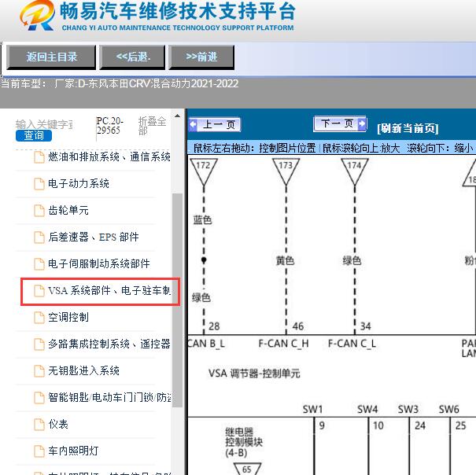
Task: Open 智能钥匙/电动车门门锁 tree item
Action: coord(102,398)
